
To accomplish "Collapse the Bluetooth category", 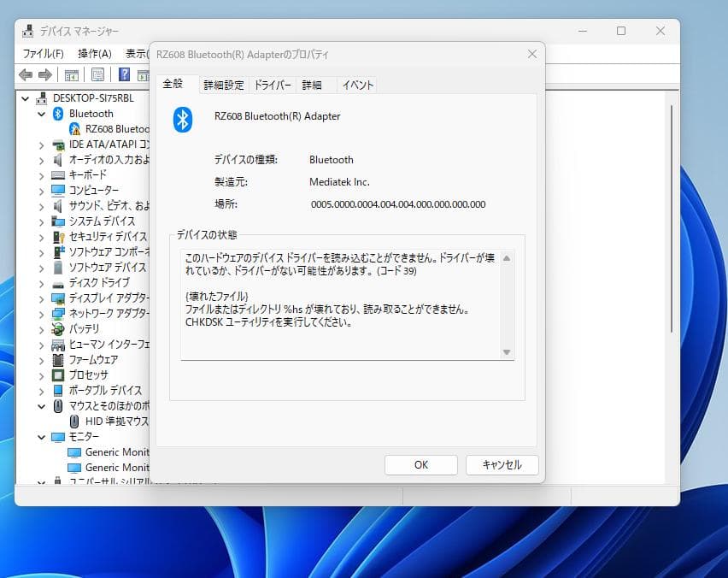I will tap(41, 113).
